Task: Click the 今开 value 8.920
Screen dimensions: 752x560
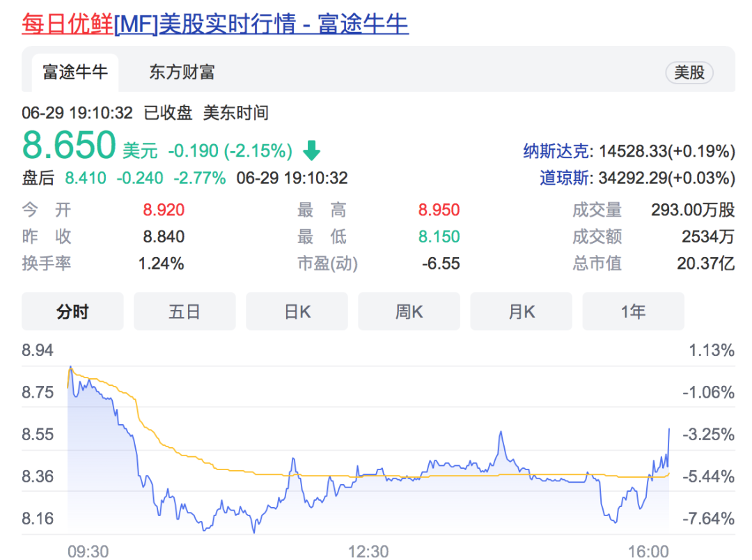Action: pyautogui.click(x=164, y=210)
